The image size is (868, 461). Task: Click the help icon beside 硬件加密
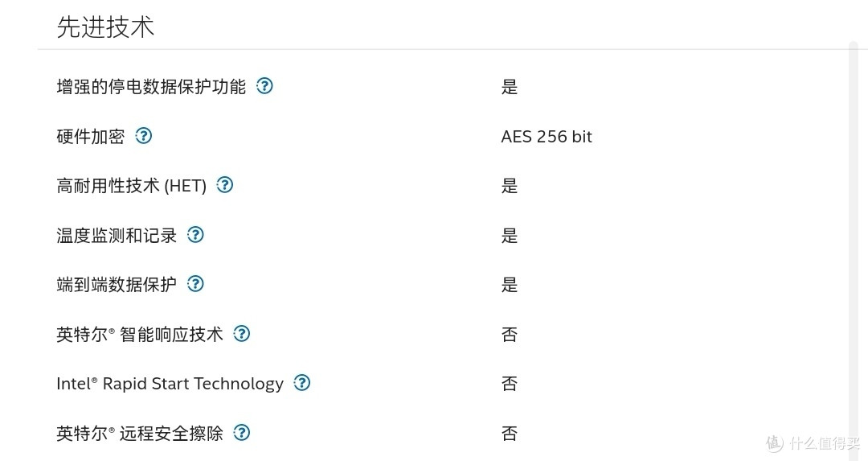click(143, 136)
